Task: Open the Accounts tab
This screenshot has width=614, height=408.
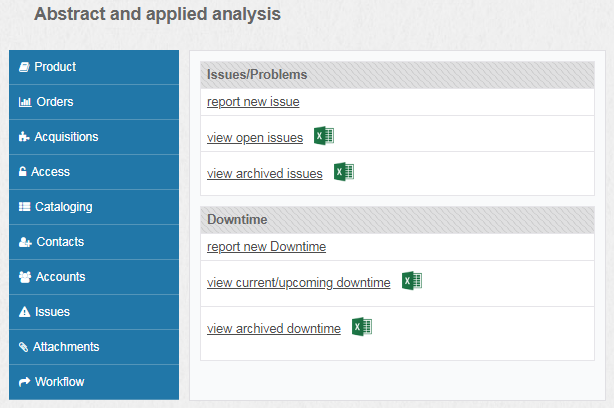Action: (x=94, y=277)
